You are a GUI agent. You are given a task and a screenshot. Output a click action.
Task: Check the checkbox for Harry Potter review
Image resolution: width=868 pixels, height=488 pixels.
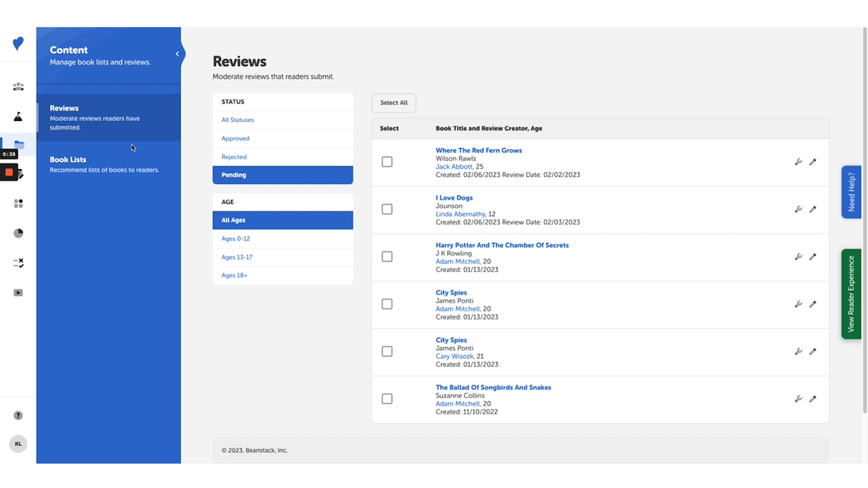(x=387, y=256)
